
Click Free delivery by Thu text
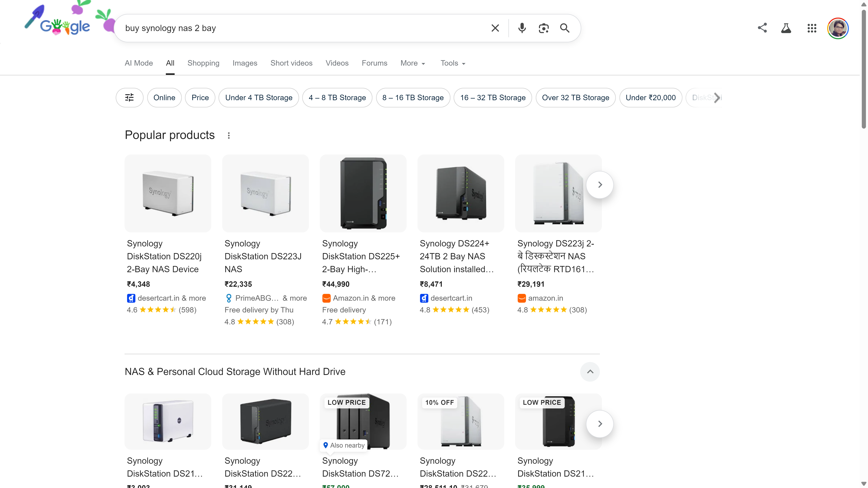(x=259, y=310)
